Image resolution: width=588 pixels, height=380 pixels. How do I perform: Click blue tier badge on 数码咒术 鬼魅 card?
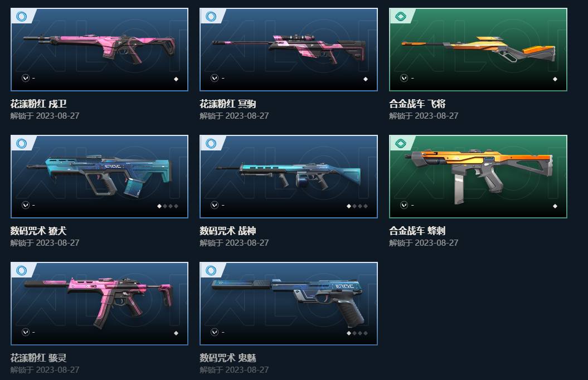point(211,271)
